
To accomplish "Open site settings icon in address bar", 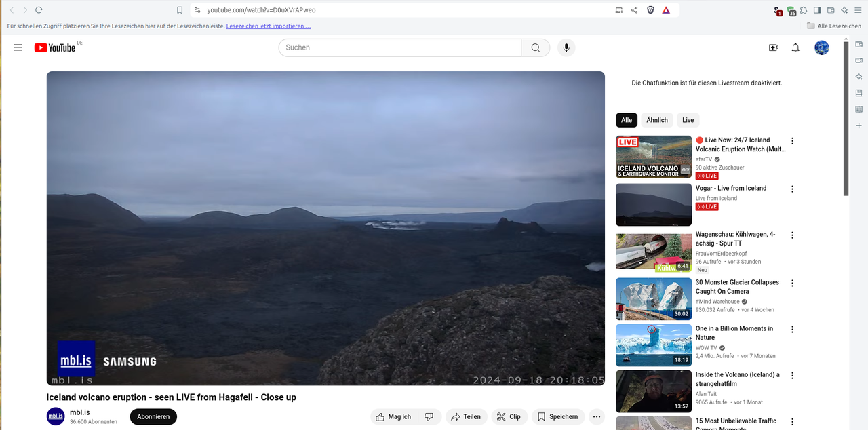I will (x=197, y=10).
